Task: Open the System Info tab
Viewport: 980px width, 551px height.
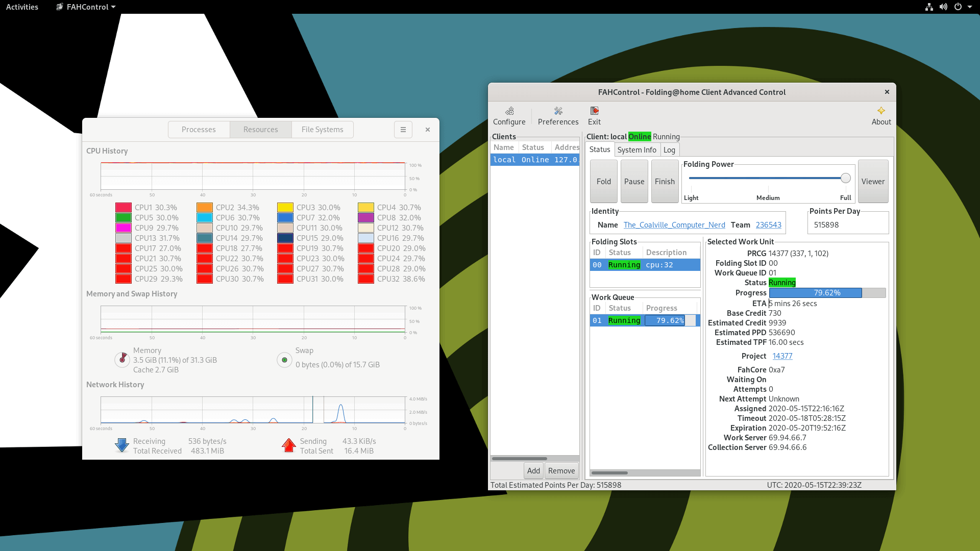Action: (636, 150)
